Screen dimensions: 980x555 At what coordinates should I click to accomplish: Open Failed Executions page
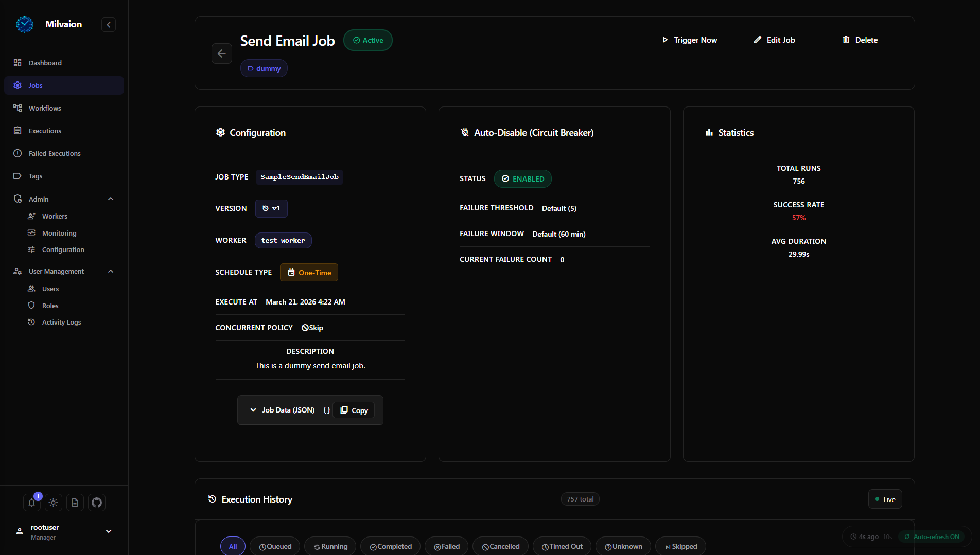click(x=55, y=153)
